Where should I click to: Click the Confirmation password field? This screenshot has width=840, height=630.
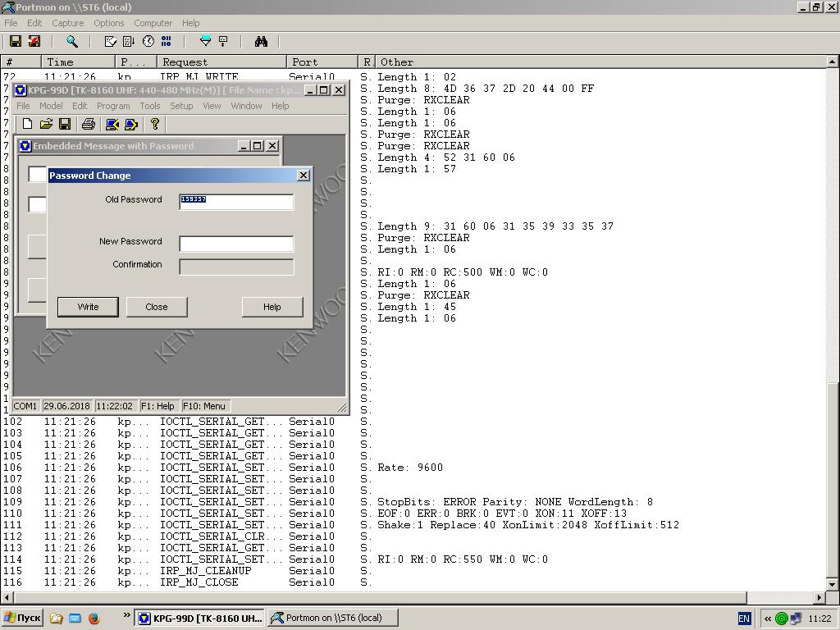236,267
